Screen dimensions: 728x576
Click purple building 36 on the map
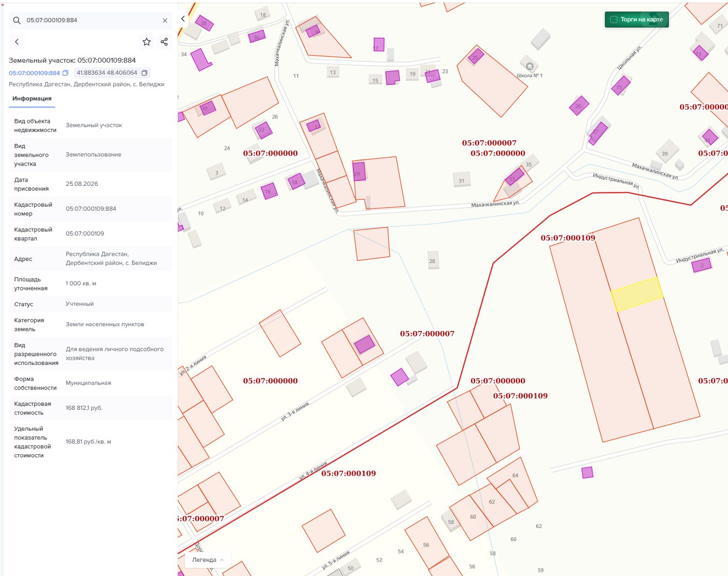257,36
